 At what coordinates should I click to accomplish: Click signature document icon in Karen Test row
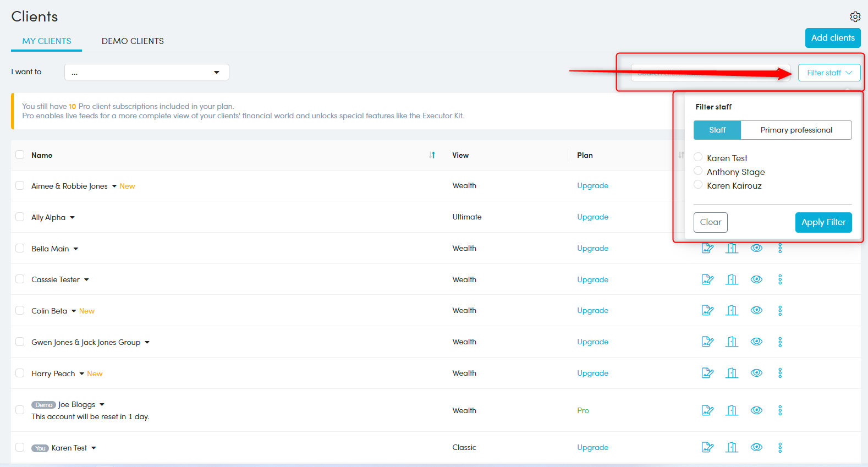tap(707, 447)
